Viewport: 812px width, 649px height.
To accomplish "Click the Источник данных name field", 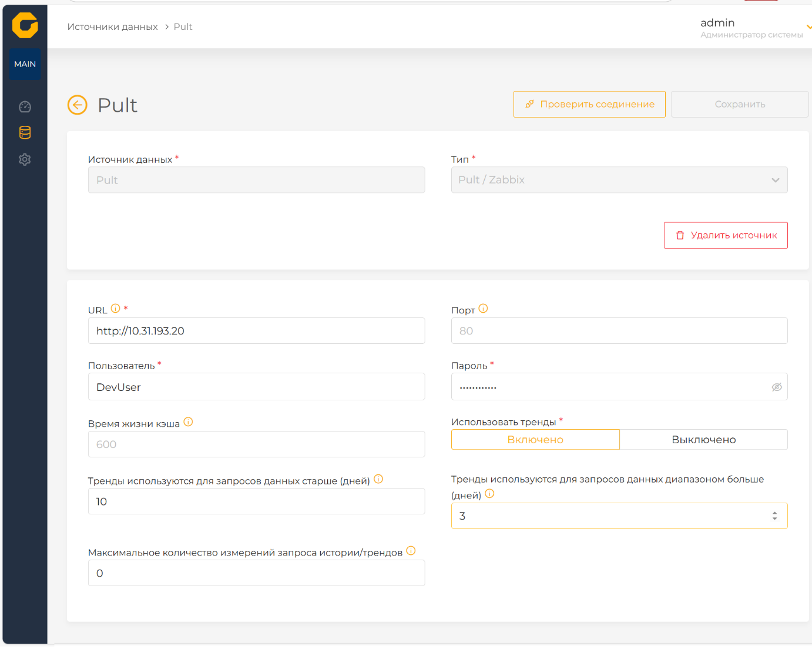I will click(x=256, y=180).
